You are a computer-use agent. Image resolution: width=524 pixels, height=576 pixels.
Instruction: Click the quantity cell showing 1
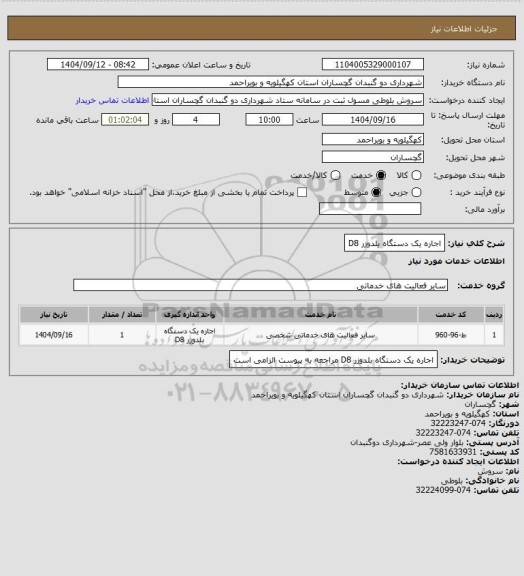pyautogui.click(x=122, y=335)
